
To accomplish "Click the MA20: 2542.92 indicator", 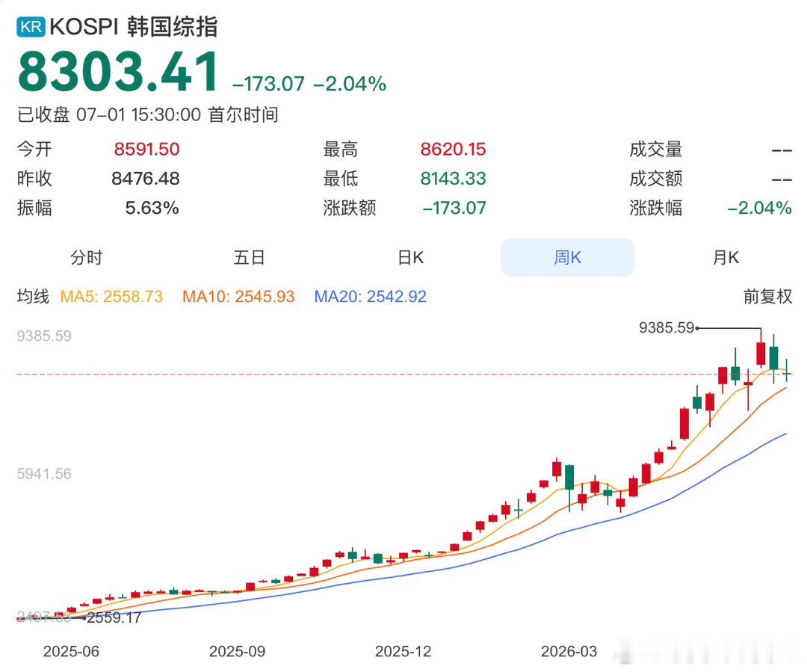I will pos(370,296).
